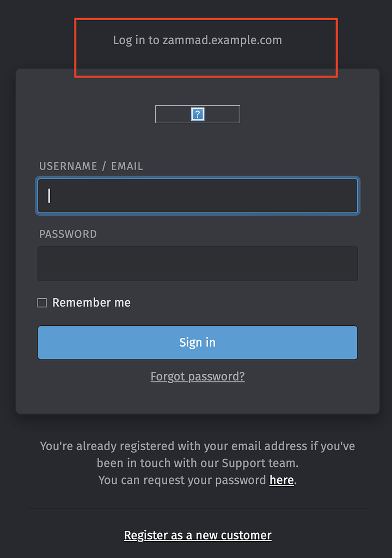Click the here link to request a password
Viewport: 392px width, 558px height.
coord(281,480)
